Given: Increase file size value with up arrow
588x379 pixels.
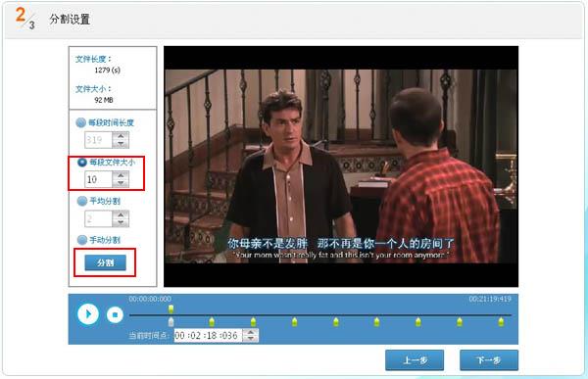Looking at the screenshot, I should click(x=121, y=175).
